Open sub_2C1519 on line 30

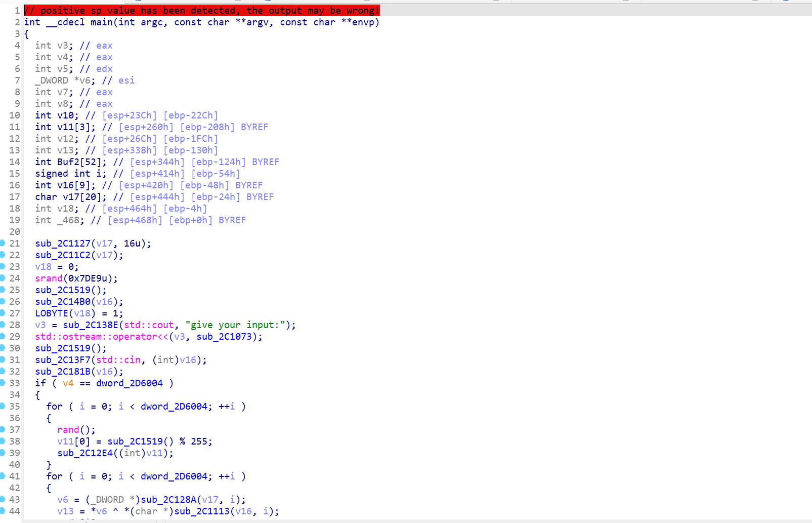(63, 348)
